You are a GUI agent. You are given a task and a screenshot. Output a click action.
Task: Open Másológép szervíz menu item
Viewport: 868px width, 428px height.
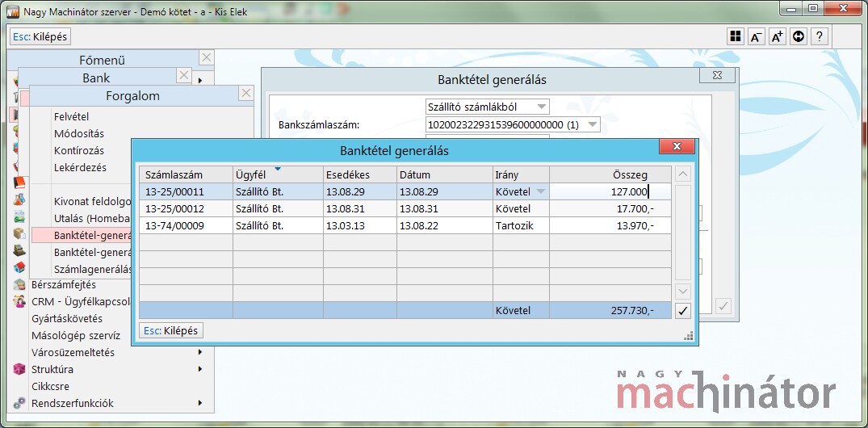point(76,335)
